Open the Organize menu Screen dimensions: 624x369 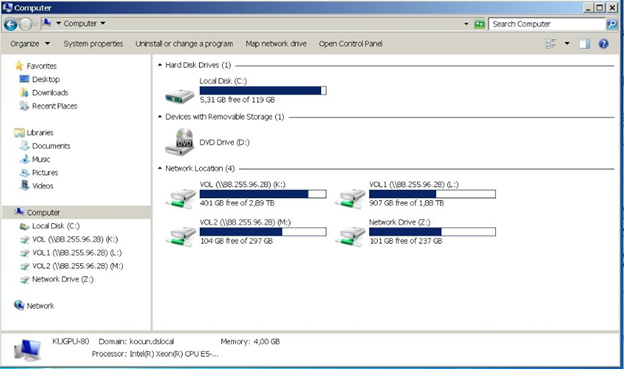tap(30, 44)
